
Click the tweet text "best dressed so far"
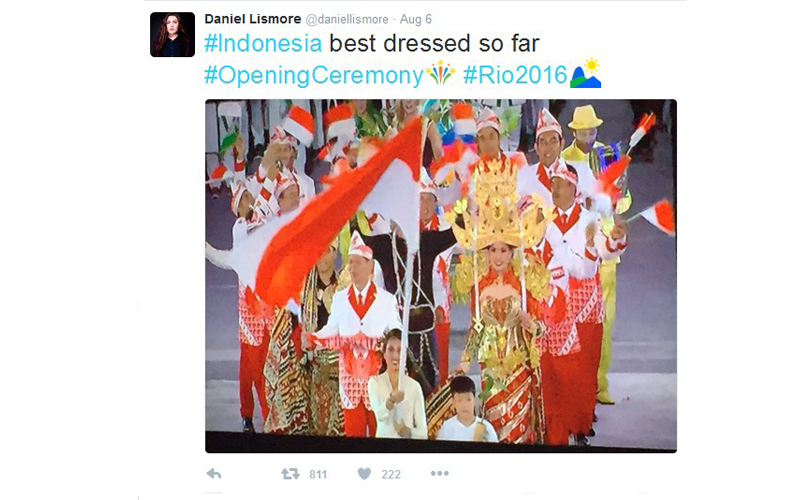434,43
